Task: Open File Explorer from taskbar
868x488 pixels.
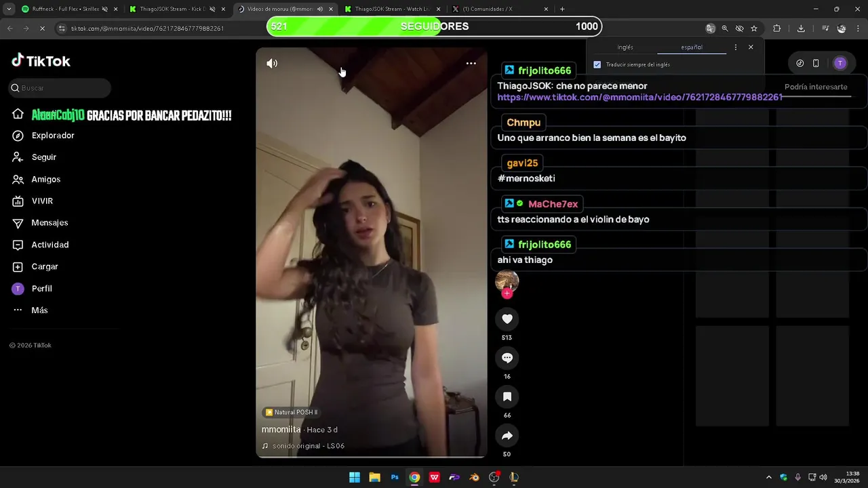Action: pos(374,477)
